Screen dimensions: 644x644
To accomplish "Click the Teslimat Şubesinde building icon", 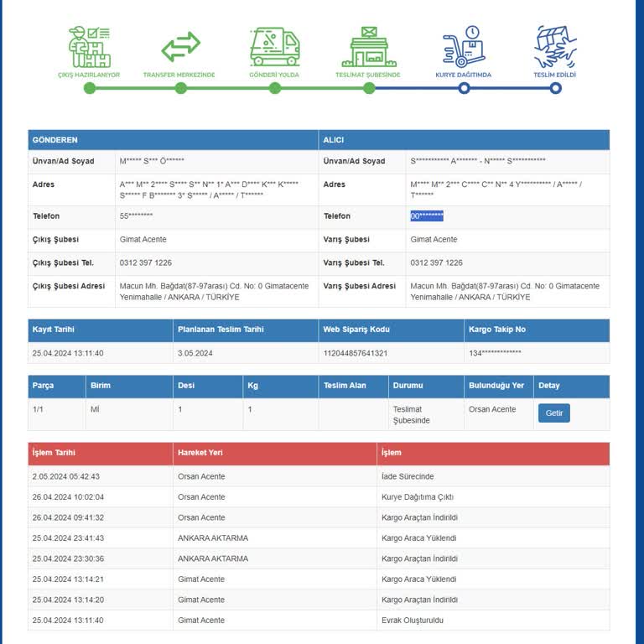I will (x=368, y=47).
